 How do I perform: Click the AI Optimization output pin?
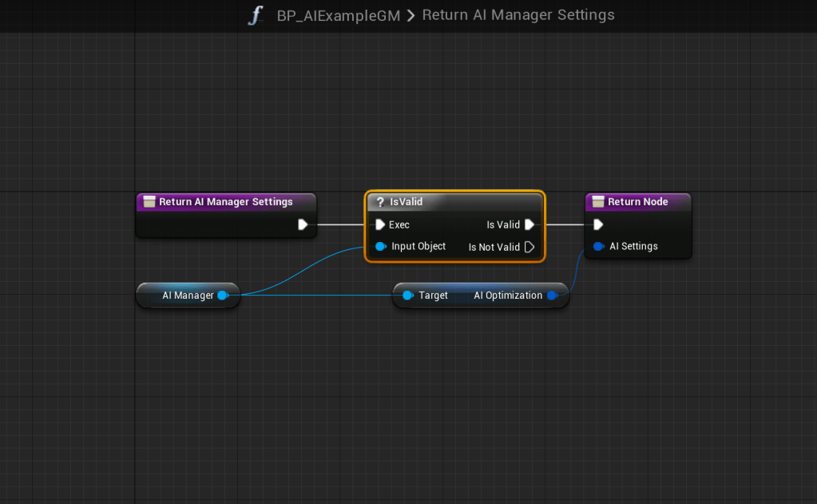pos(552,296)
